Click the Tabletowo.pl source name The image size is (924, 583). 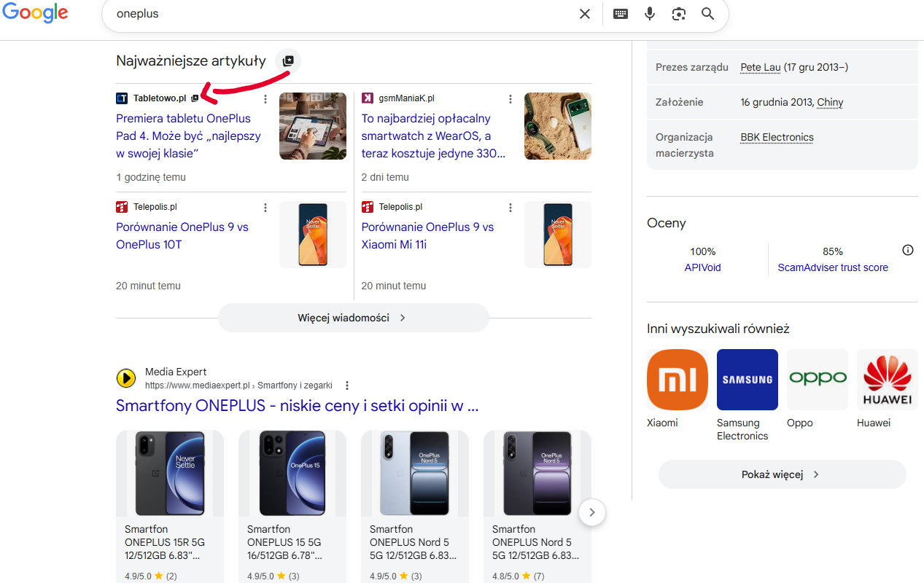point(160,98)
